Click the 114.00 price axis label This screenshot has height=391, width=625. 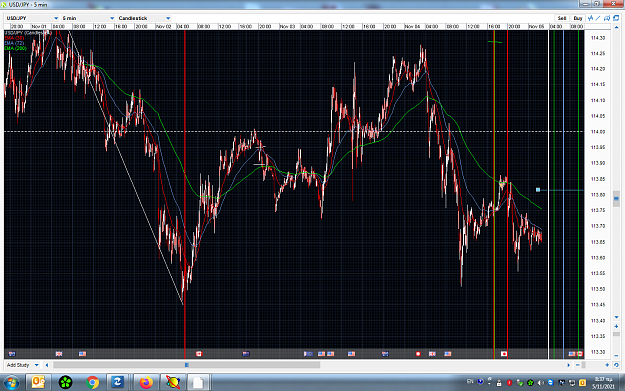598,132
